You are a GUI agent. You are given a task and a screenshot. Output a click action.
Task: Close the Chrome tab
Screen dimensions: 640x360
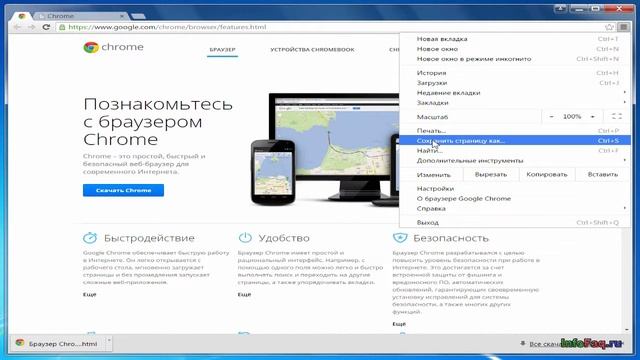point(122,16)
